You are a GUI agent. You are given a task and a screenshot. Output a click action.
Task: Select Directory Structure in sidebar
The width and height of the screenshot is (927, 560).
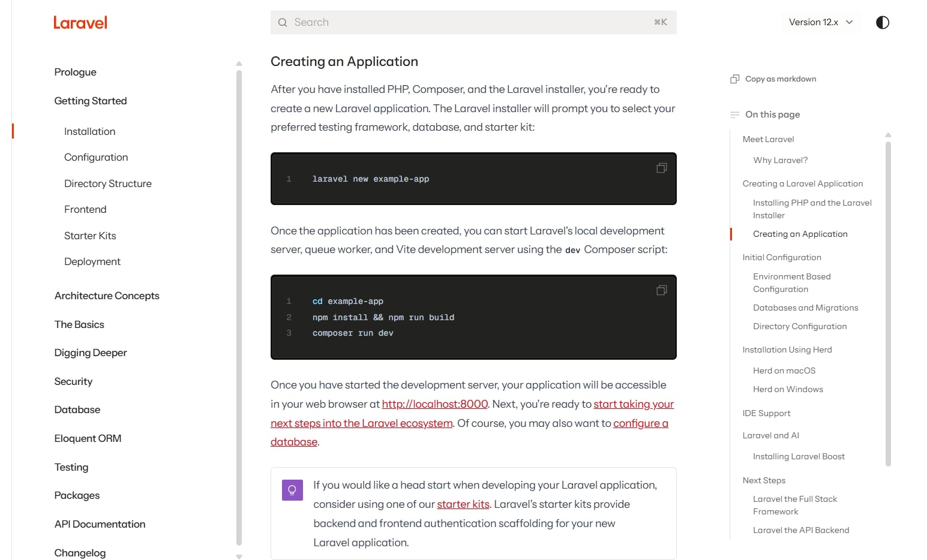click(108, 183)
